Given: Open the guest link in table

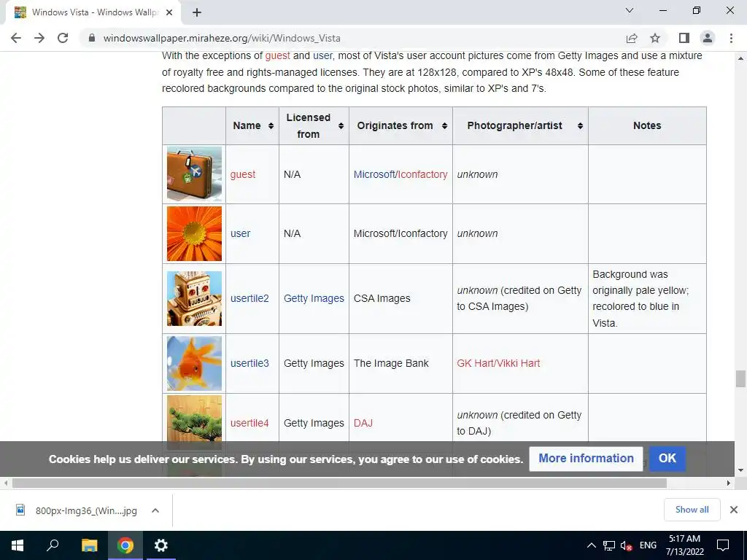Looking at the screenshot, I should pos(243,174).
